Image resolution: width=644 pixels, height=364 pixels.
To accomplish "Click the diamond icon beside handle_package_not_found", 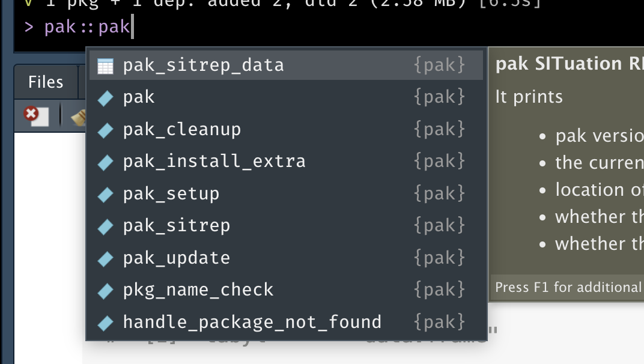I will coord(105,322).
